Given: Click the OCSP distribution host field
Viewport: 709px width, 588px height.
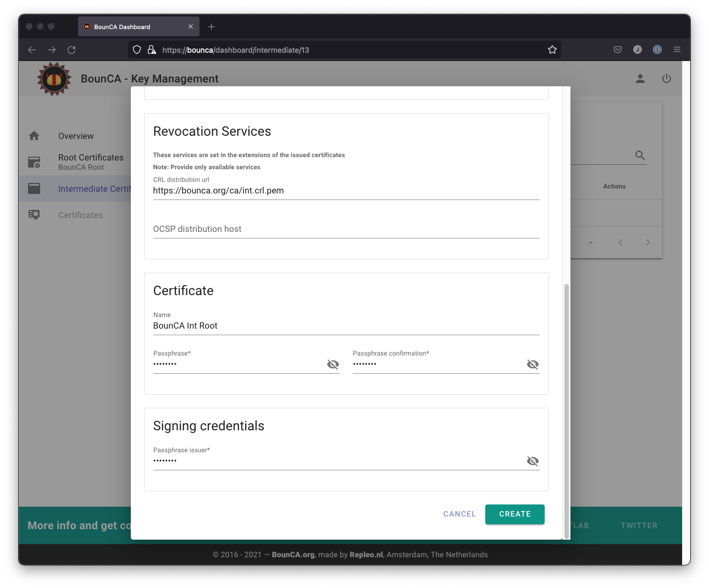Looking at the screenshot, I should click(346, 229).
